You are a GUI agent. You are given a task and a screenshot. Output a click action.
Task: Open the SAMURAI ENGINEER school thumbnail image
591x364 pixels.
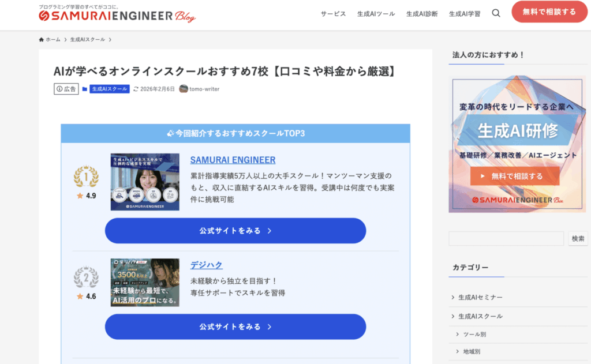point(145,182)
